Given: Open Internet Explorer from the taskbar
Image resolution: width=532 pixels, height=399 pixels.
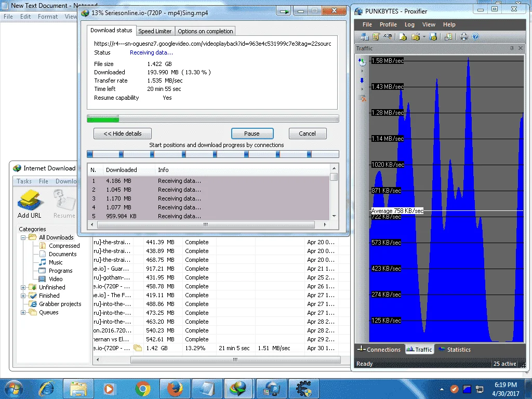Looking at the screenshot, I should [x=46, y=389].
